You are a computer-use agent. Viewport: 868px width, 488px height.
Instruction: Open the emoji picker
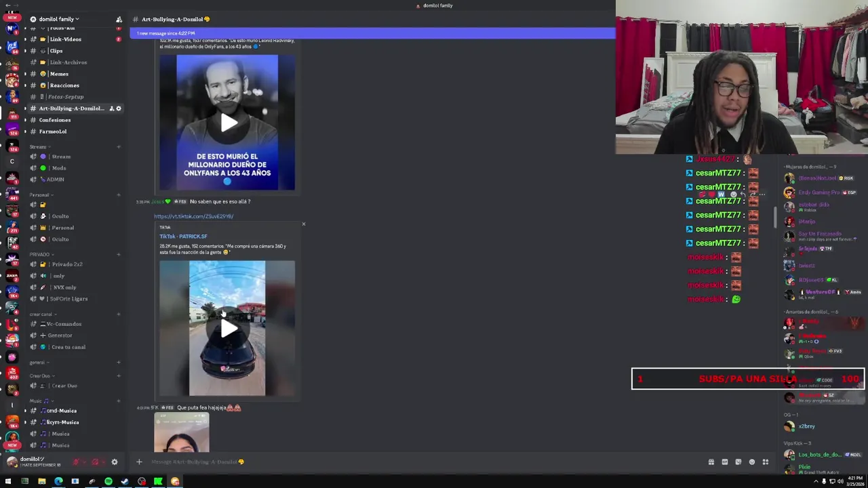point(751,462)
